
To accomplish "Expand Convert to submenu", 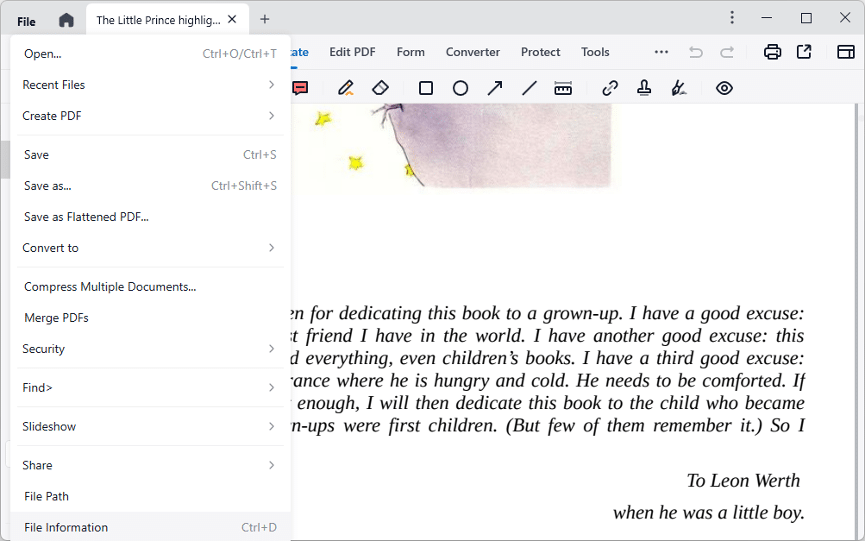I will tap(150, 247).
